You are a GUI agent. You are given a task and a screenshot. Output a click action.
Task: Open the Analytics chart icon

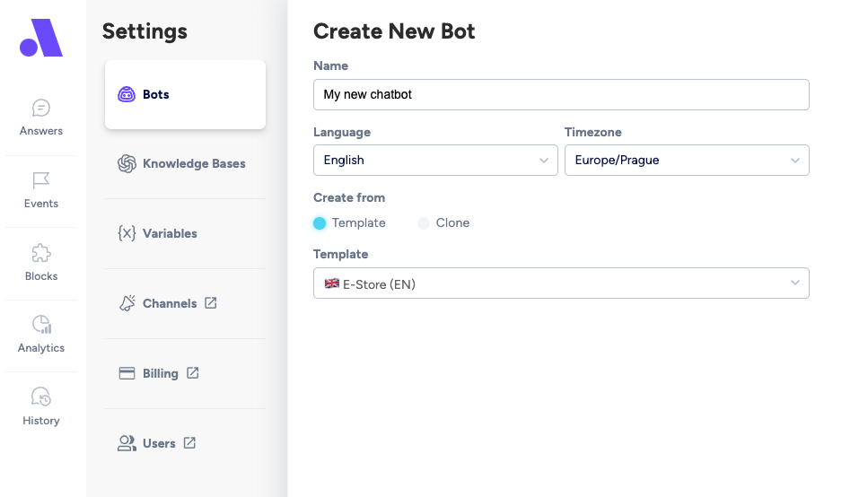click(x=41, y=325)
